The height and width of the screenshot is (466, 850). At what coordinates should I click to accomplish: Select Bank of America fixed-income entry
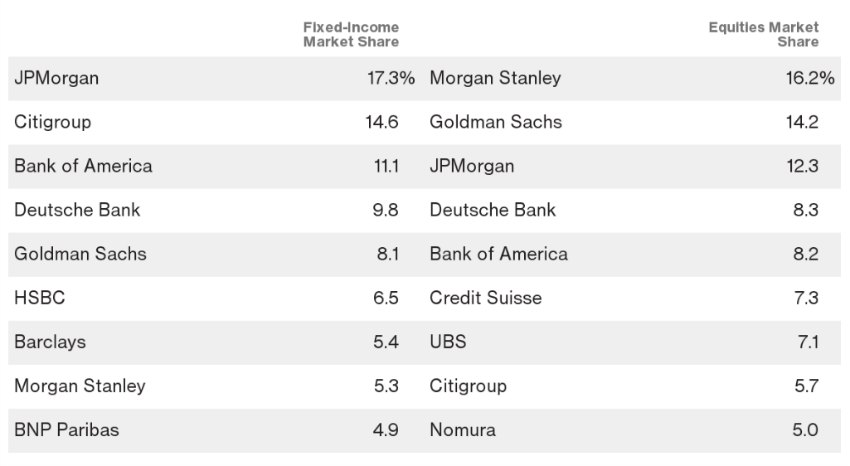tap(83, 166)
